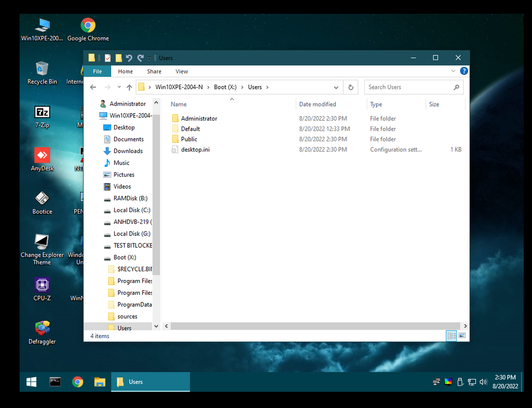The height and width of the screenshot is (408, 532).
Task: Go up one folder level
Action: coord(129,87)
